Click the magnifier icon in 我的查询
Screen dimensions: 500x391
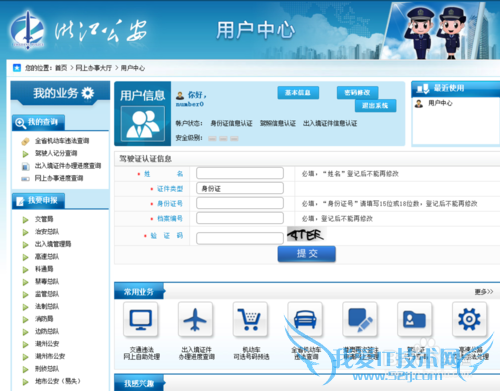[20, 123]
